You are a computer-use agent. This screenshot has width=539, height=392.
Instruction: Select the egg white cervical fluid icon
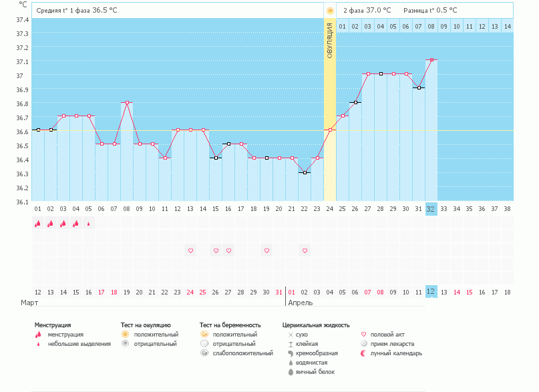pos(290,372)
